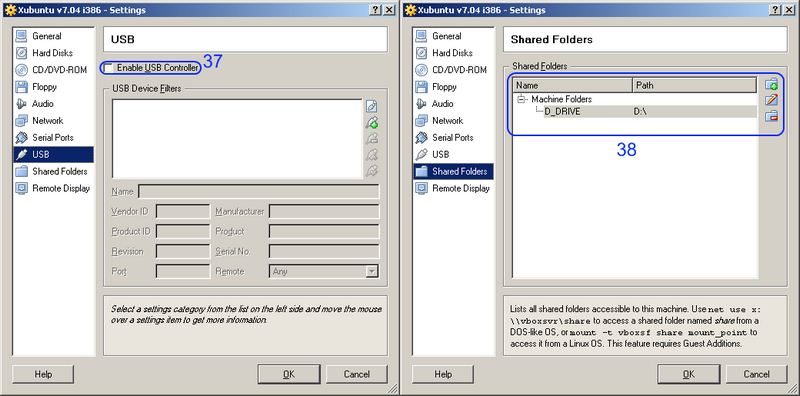Click OK in Shared Folders window
Screen dimensions: 800x396
coord(689,374)
